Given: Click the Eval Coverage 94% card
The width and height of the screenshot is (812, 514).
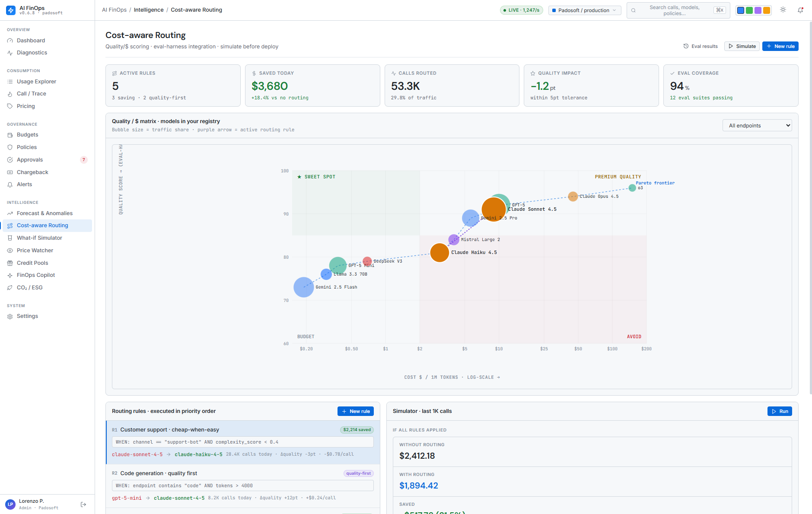Looking at the screenshot, I should pyautogui.click(x=731, y=86).
